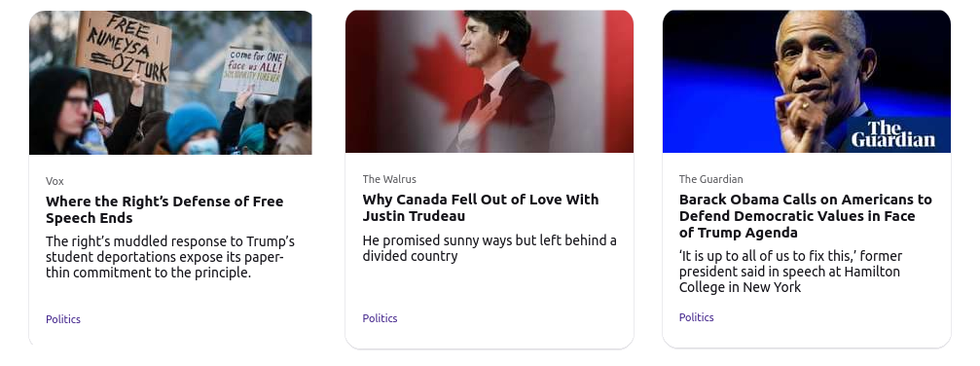Select Politics tag under Walrus article

380,318
